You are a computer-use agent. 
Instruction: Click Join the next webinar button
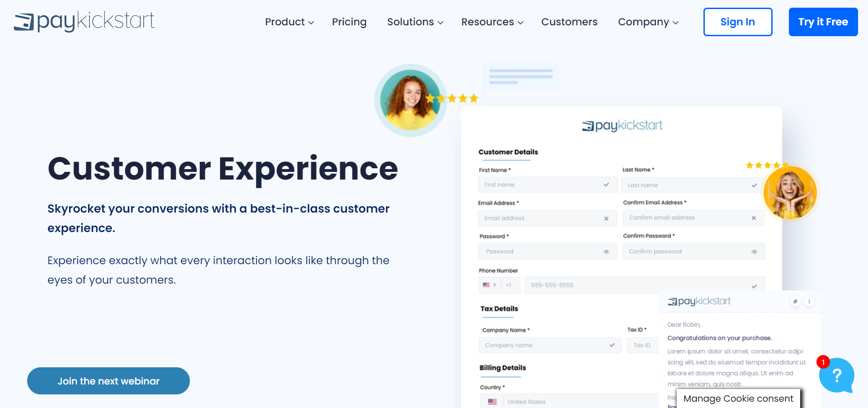click(108, 381)
